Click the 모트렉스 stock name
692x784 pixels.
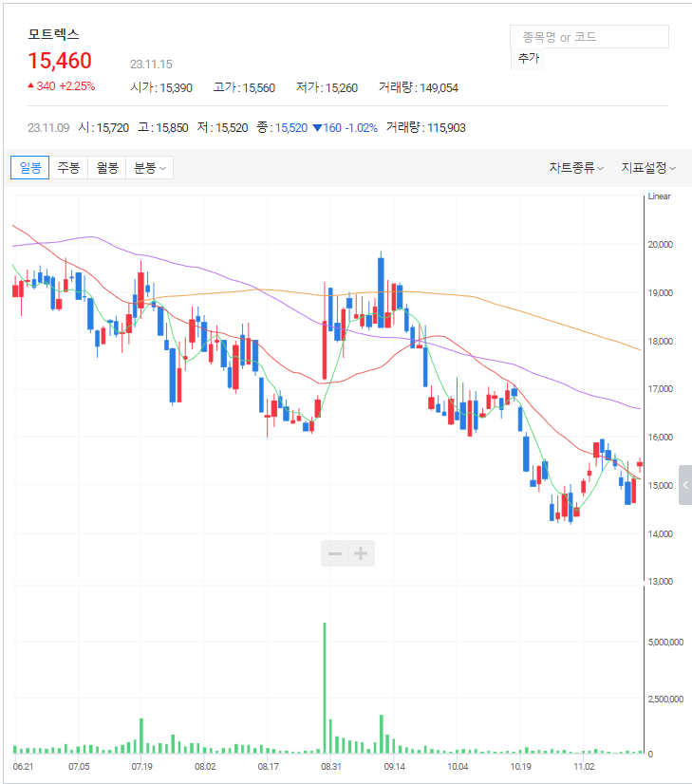pyautogui.click(x=53, y=34)
